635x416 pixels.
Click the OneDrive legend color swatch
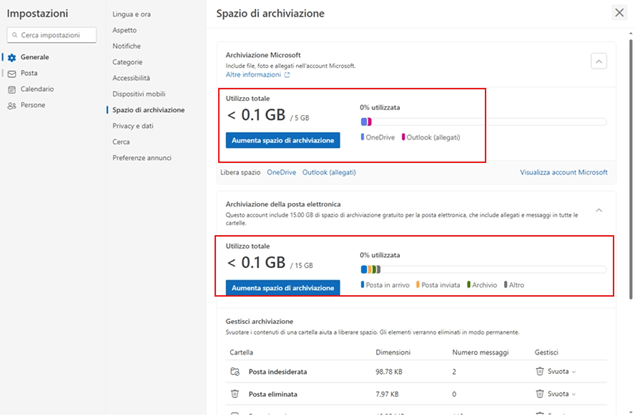click(362, 137)
